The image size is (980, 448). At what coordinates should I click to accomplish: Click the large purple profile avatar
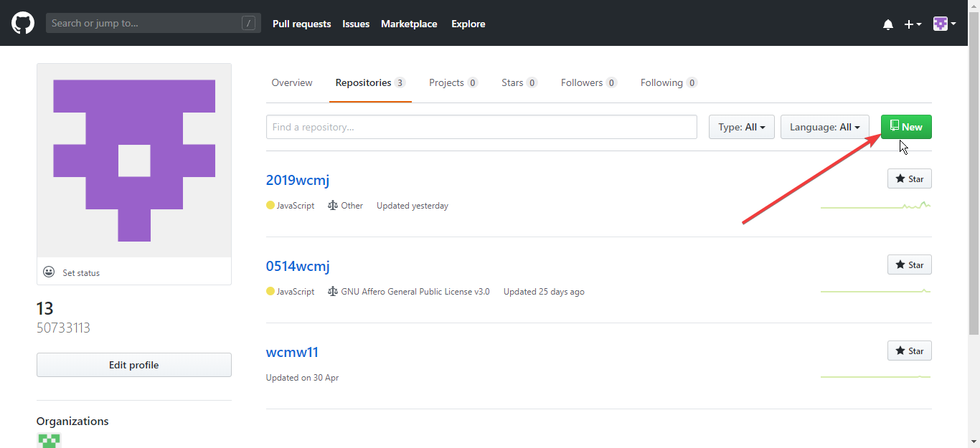[x=134, y=160]
